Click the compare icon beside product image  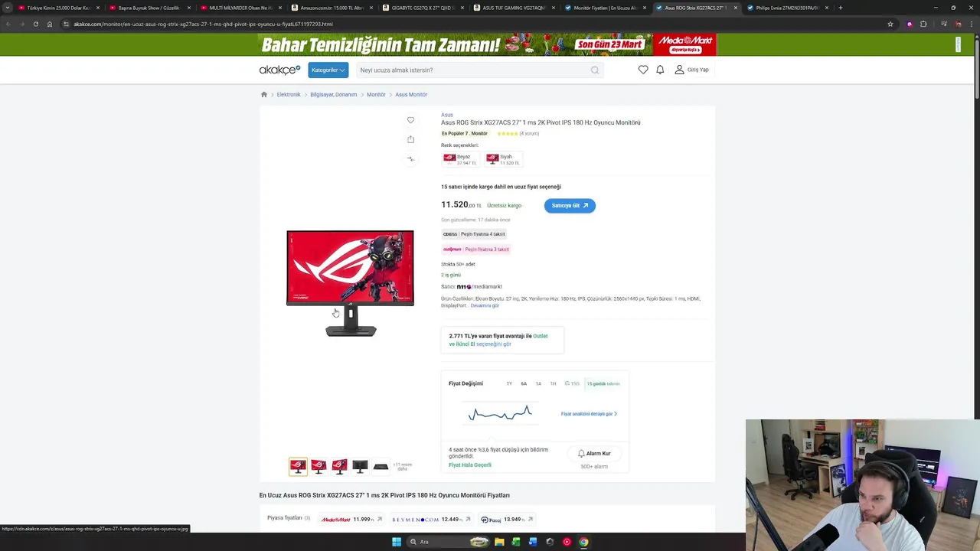[410, 158]
